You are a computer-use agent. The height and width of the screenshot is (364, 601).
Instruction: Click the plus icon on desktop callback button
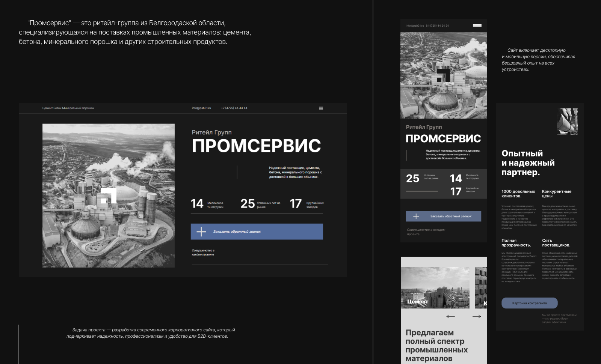202,232
